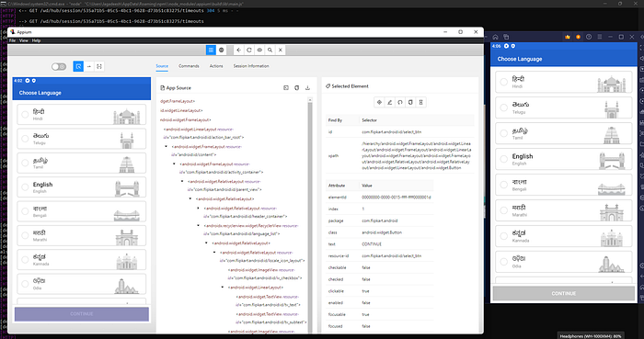Choose the Swipe by coordinates arrow tool

pos(88,66)
